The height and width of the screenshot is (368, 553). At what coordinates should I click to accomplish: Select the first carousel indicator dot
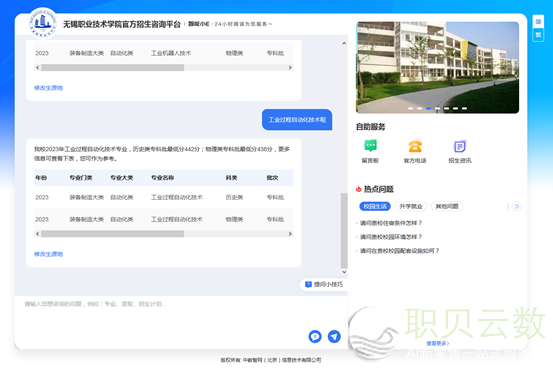[411, 108]
